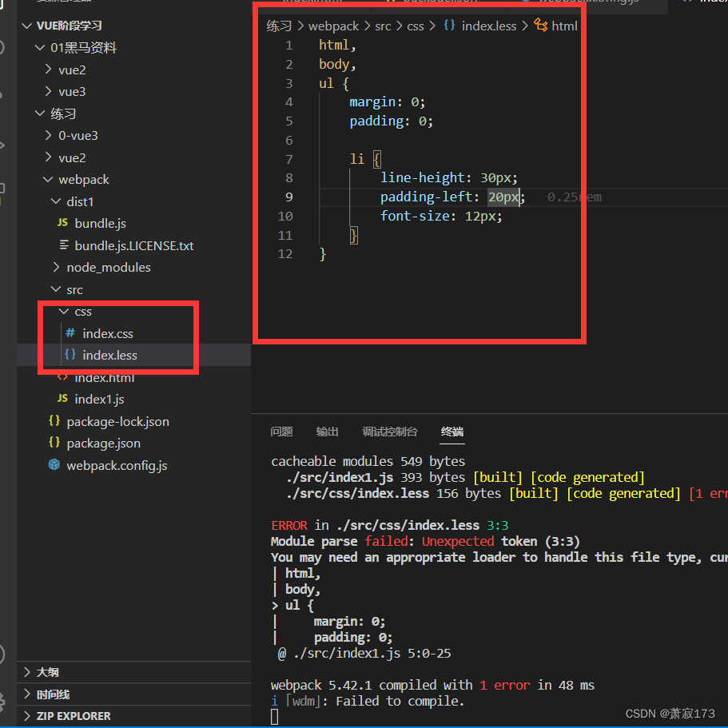This screenshot has height=728, width=728.
Task: Click braces icon in breadcrumb before index.less
Action: click(449, 25)
